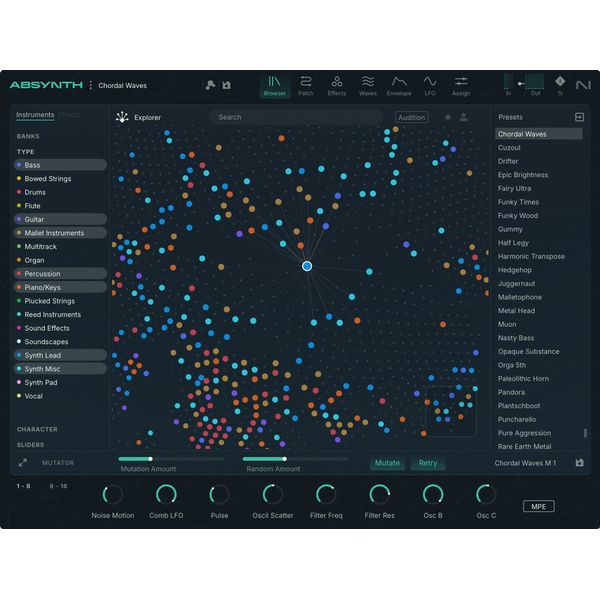Open the Browser view
Image resolution: width=600 pixels, height=600 pixels.
click(x=274, y=86)
